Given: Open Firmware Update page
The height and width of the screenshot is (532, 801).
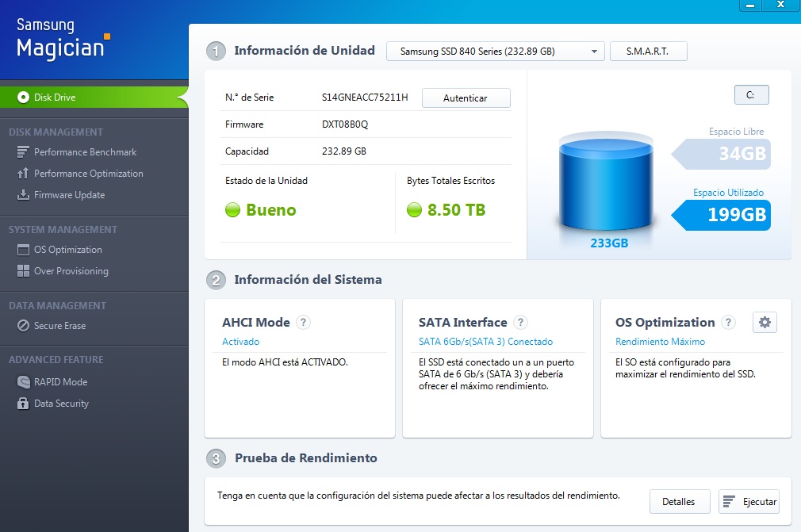Looking at the screenshot, I should coord(69,195).
